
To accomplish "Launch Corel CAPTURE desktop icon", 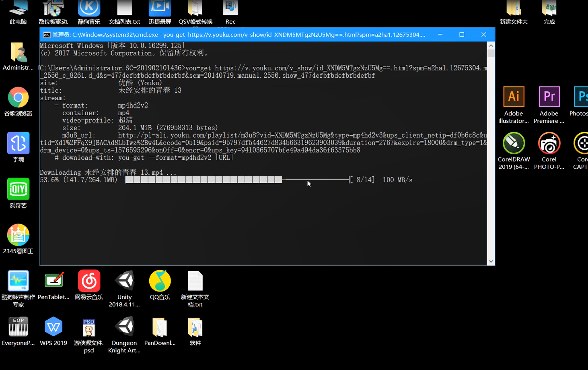I will (580, 151).
